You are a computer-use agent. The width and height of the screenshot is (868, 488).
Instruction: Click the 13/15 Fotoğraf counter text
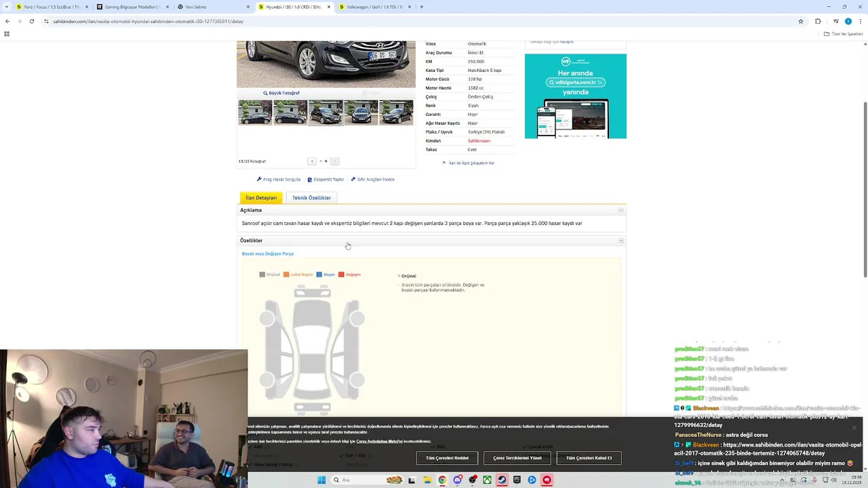pos(252,161)
